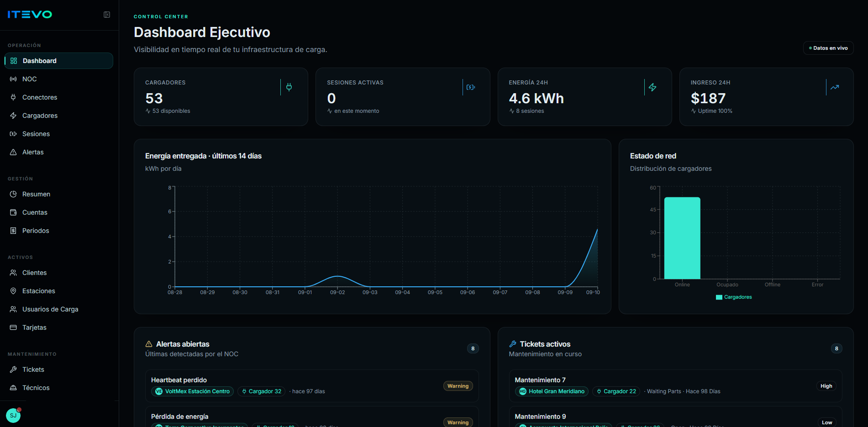Click the ITEVO logo
Screen dimensions: 868x427
tap(30, 15)
